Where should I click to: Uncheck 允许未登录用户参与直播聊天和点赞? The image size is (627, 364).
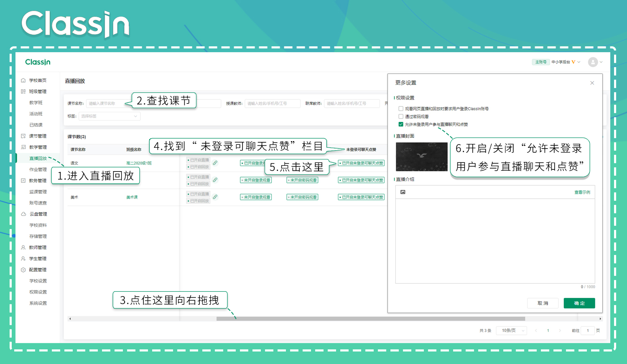click(401, 124)
